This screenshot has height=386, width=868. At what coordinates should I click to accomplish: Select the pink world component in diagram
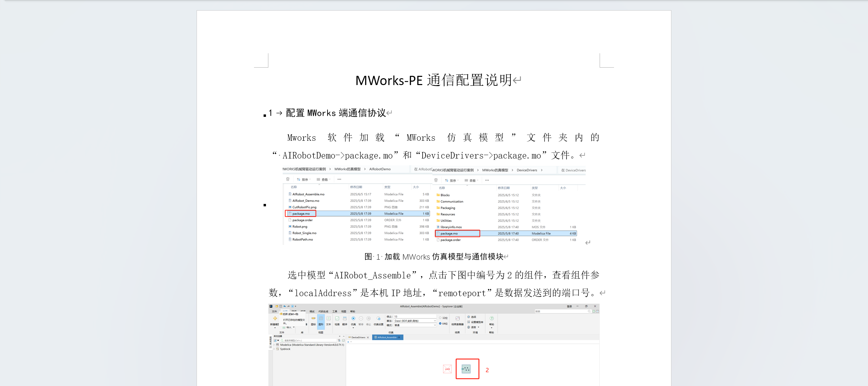(x=447, y=369)
